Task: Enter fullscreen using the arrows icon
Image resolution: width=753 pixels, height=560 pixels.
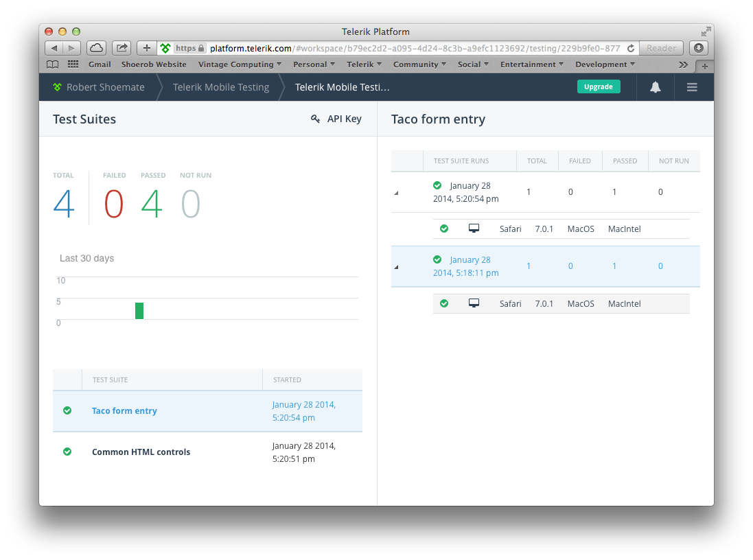Action: pos(706,32)
